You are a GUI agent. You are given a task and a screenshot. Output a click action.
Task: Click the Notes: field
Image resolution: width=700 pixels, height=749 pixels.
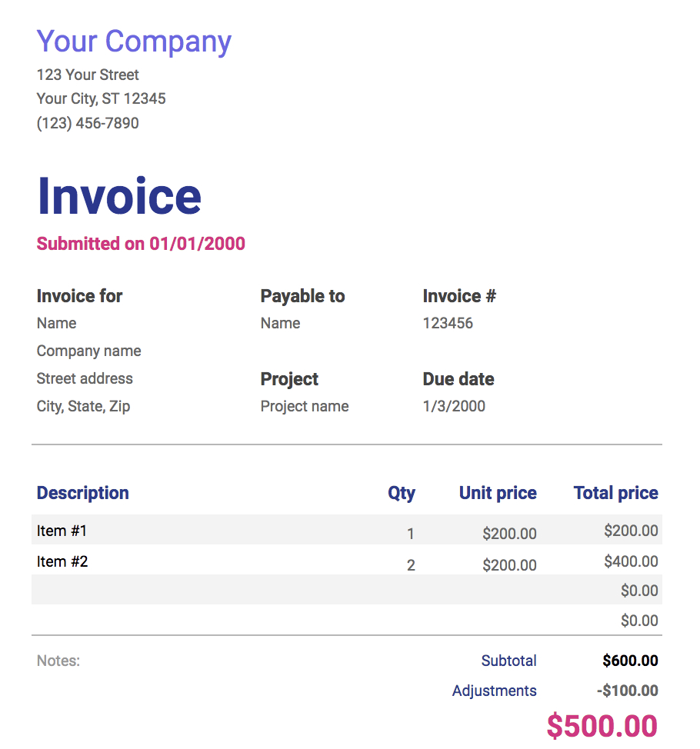coord(58,661)
